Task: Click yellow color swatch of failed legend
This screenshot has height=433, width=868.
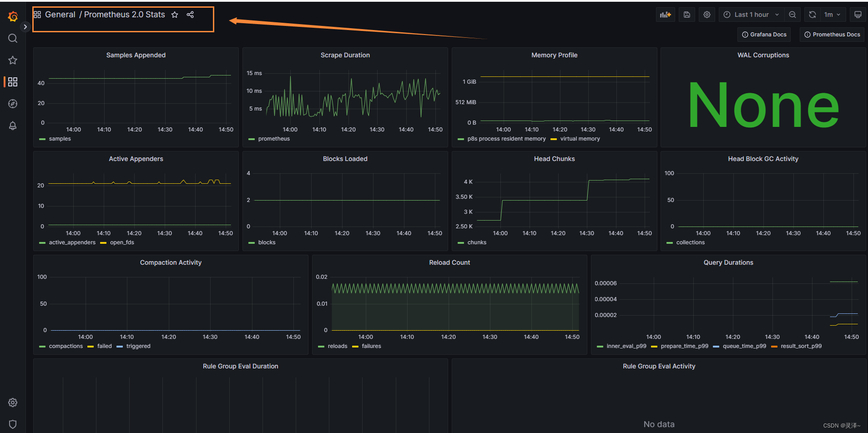Action: pos(91,347)
